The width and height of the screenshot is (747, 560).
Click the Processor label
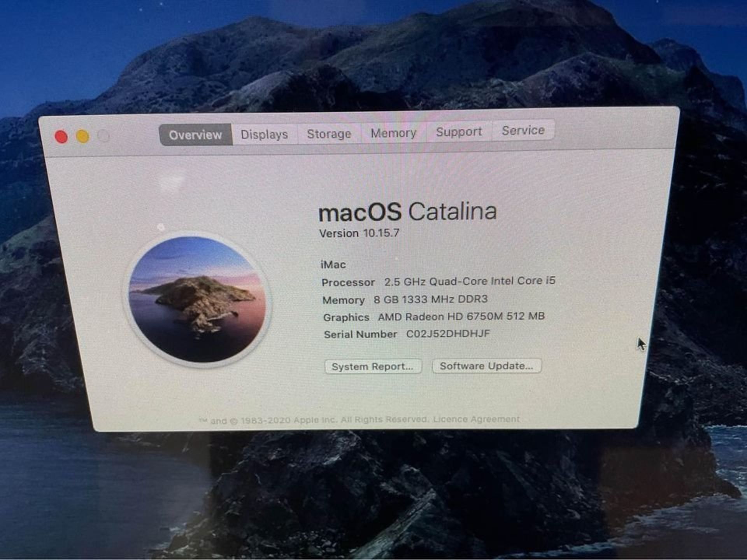pos(348,282)
